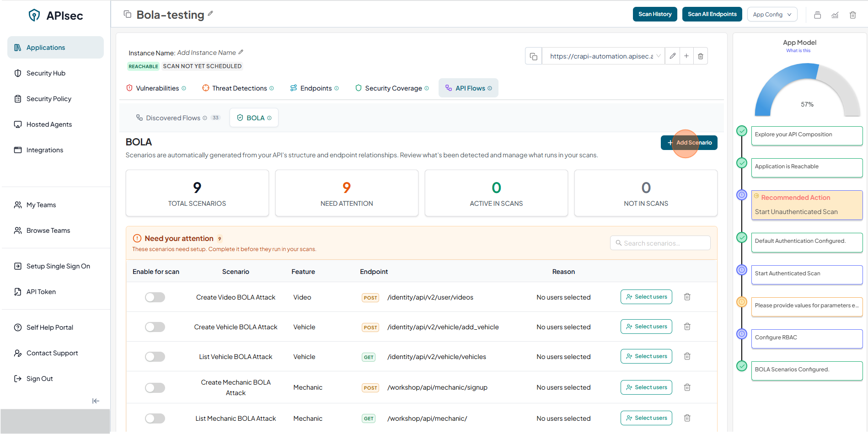Switch to the Vulnerabilities tab

(157, 88)
